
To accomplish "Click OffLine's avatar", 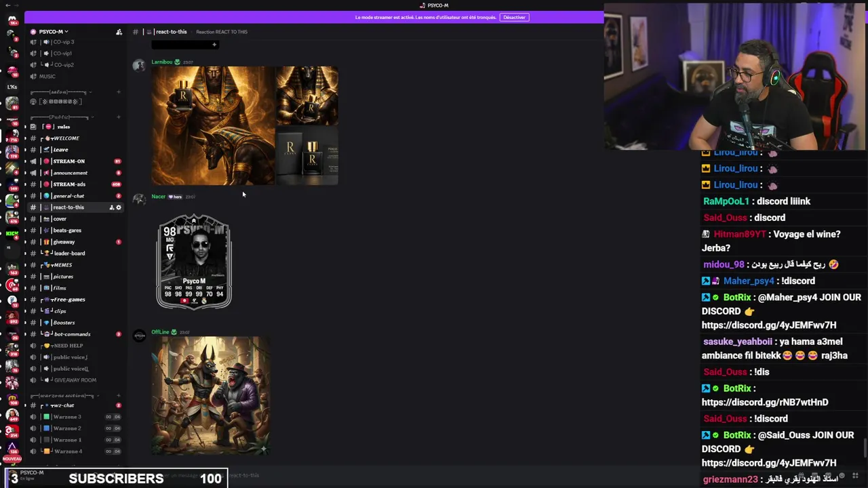I will (139, 336).
